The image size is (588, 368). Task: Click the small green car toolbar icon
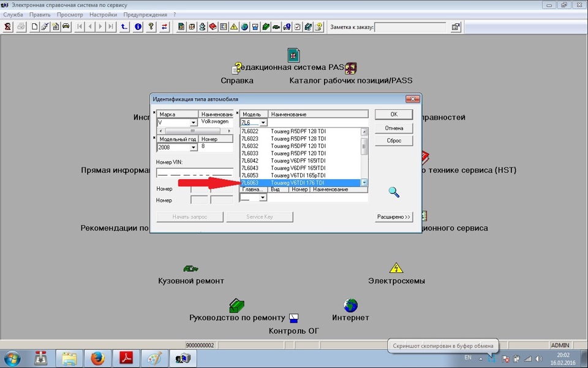[276, 26]
